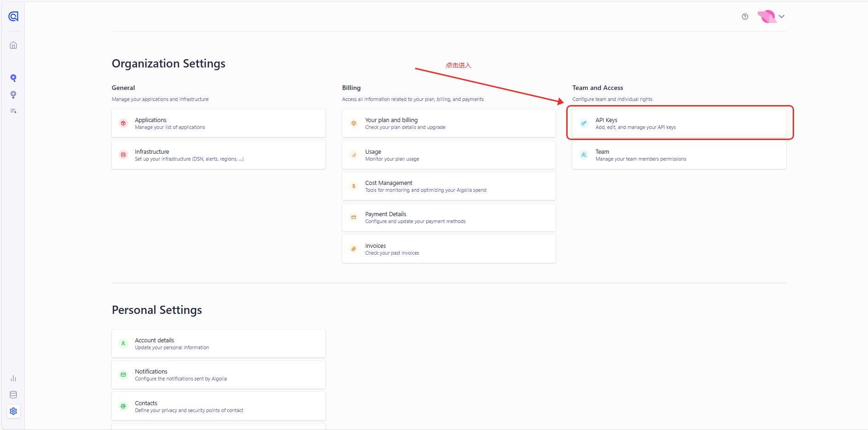868x430 pixels.
Task: Open Your plan and billing
Action: [x=448, y=123]
